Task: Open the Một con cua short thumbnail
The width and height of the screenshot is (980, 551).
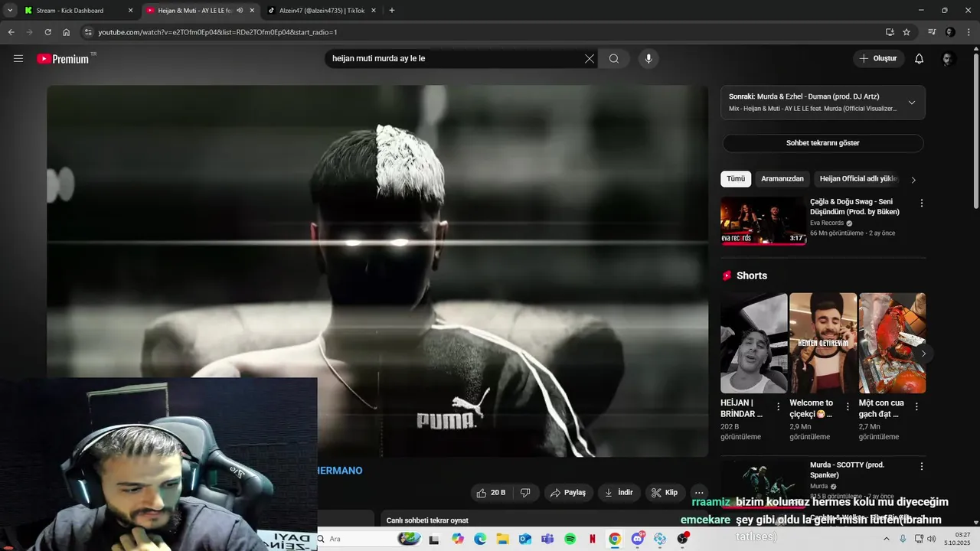Action: pyautogui.click(x=892, y=343)
